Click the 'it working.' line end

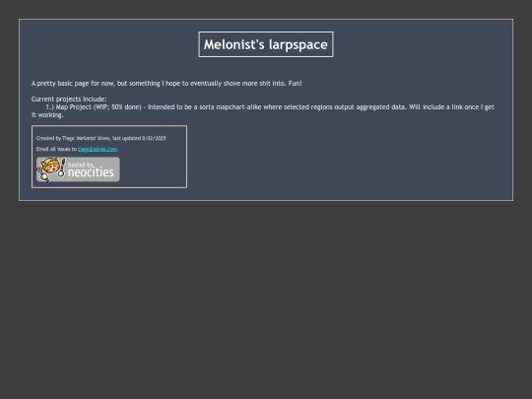[x=47, y=115]
